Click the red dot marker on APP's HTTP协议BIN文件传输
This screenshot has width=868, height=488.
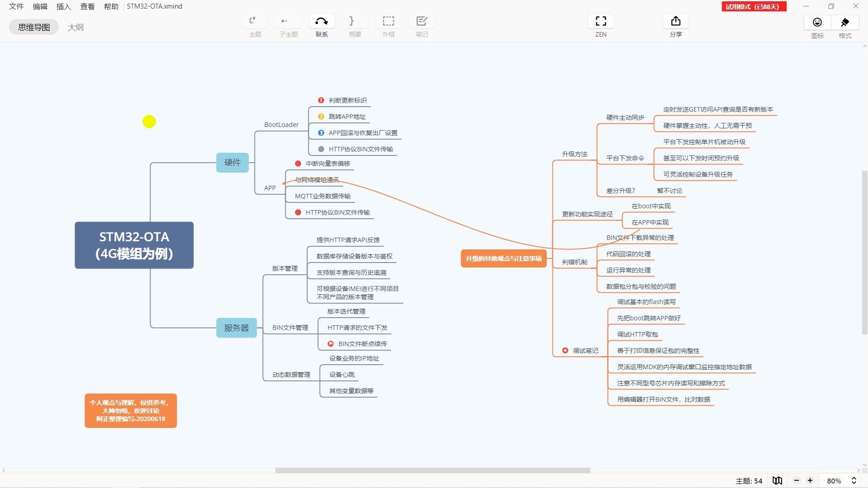click(298, 212)
